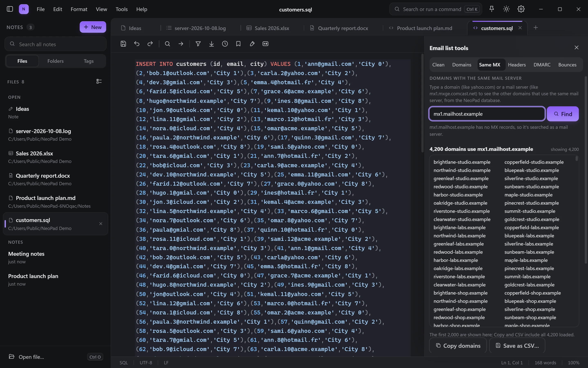Viewport: 588px width, 368px height.
Task: Open Quarterly report.docx in the file list
Action: click(55, 179)
